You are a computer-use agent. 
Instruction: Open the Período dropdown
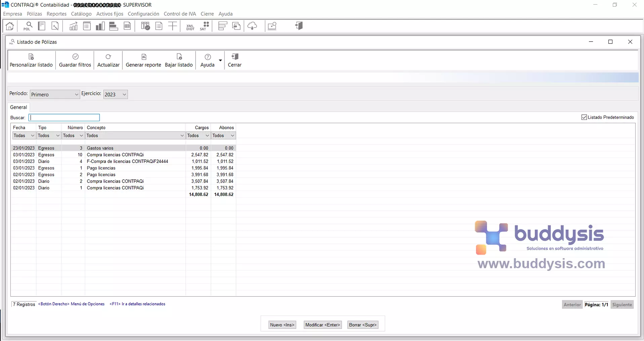pyautogui.click(x=54, y=94)
